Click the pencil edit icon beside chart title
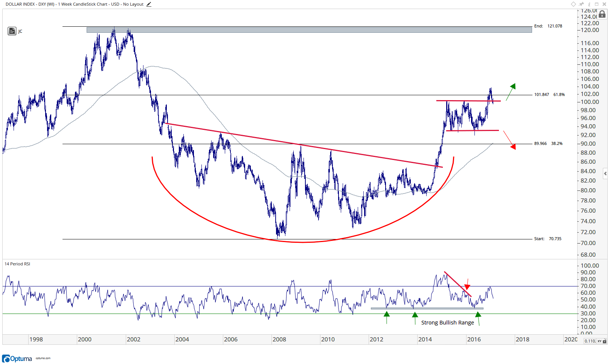610x364 pixels. [x=149, y=4]
